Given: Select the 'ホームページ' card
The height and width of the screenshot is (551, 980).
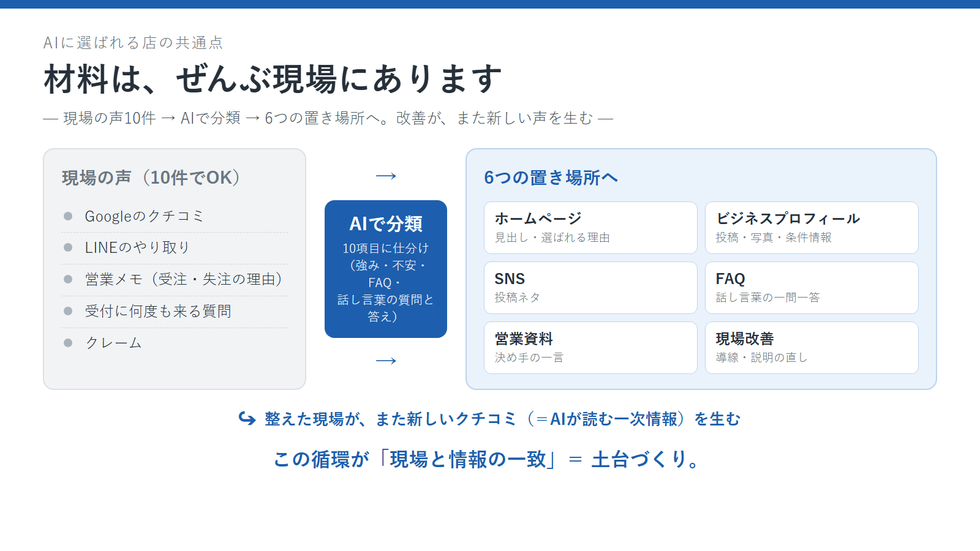Looking at the screenshot, I should click(590, 228).
